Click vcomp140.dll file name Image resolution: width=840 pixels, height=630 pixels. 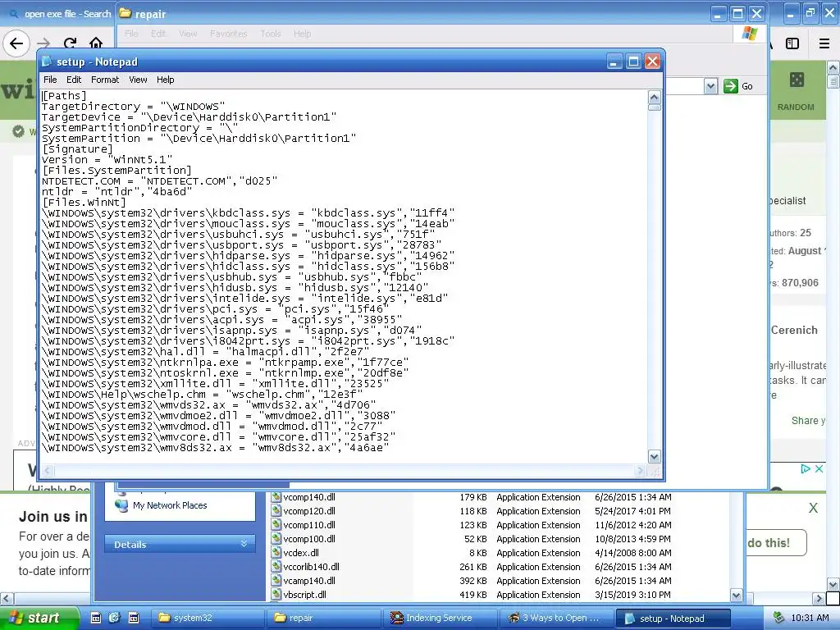pyautogui.click(x=309, y=497)
